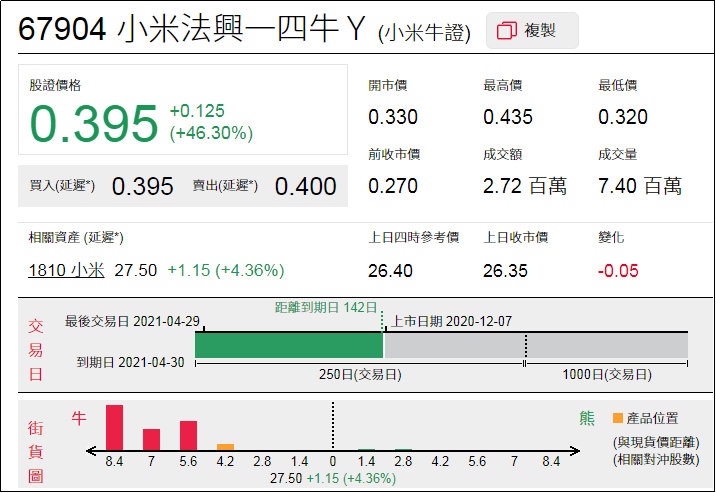The height and width of the screenshot is (493, 716).
Task: Select 27.50 +1.15 (+4.36%) below the axis
Action: tap(333, 478)
